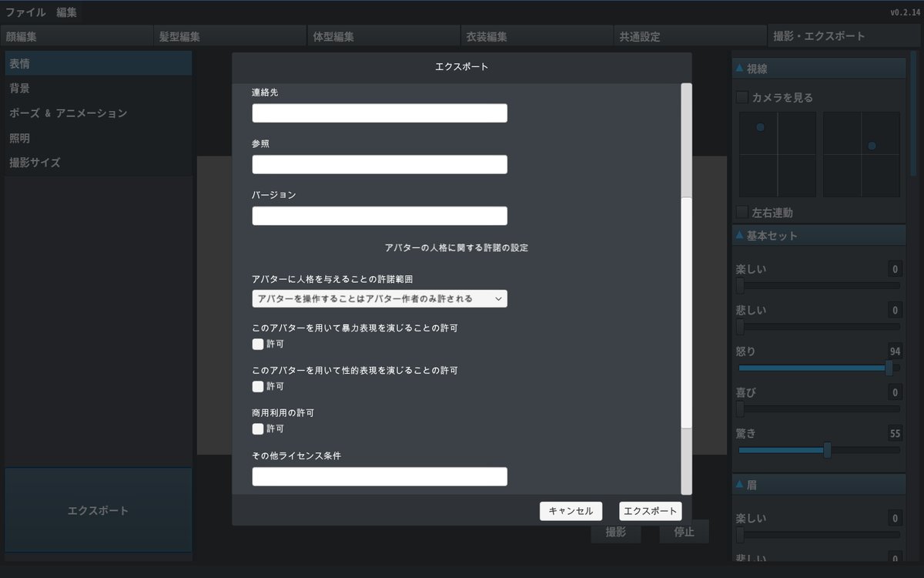Switch to the 髪型編集 tab
Image resolution: width=924 pixels, height=578 pixels.
(180, 36)
